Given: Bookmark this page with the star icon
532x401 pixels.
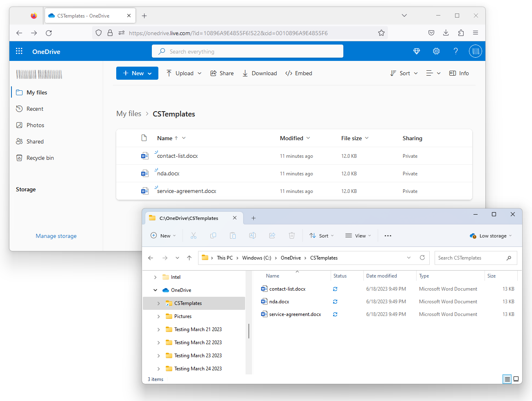Looking at the screenshot, I should pyautogui.click(x=381, y=33).
